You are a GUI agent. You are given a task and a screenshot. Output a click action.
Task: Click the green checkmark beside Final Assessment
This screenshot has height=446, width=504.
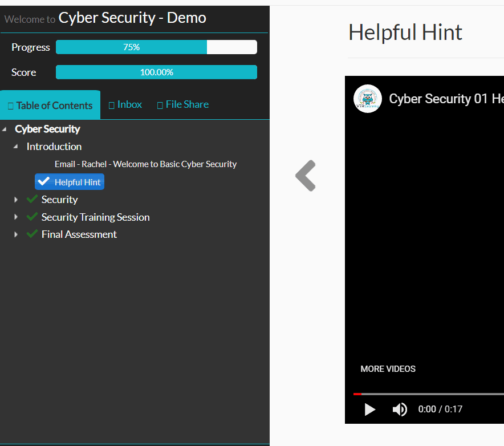pyautogui.click(x=32, y=234)
